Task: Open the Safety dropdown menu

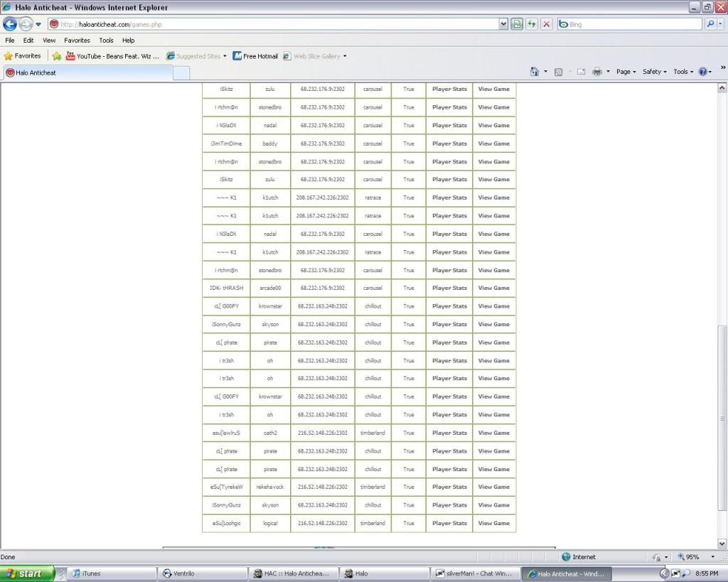Action: (x=654, y=72)
